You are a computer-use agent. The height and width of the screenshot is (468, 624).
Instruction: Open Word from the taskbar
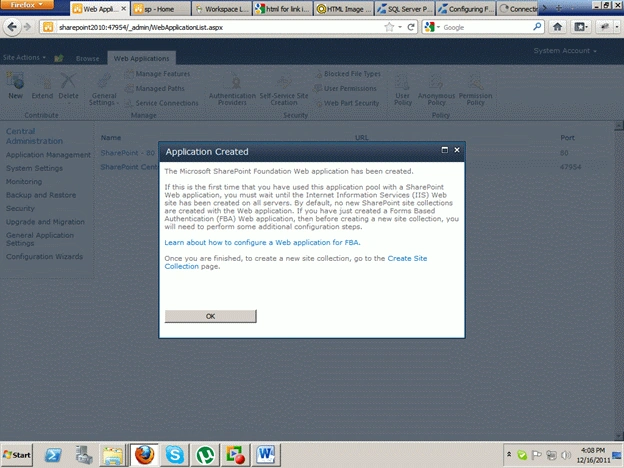coord(265,454)
